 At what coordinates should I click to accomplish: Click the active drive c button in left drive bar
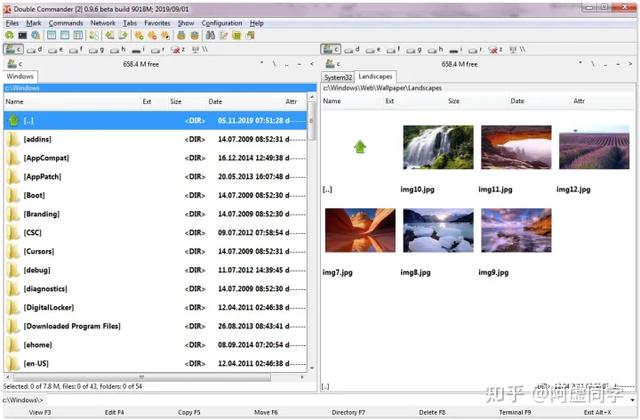coord(13,50)
